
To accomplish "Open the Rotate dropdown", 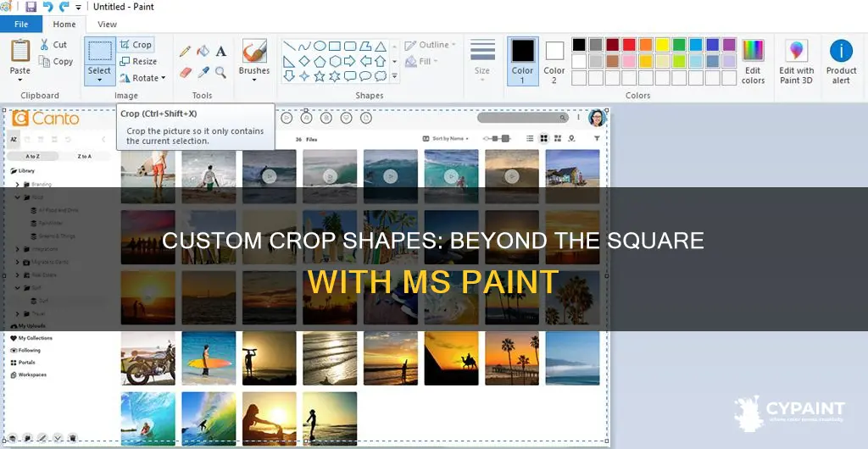I will 142,78.
